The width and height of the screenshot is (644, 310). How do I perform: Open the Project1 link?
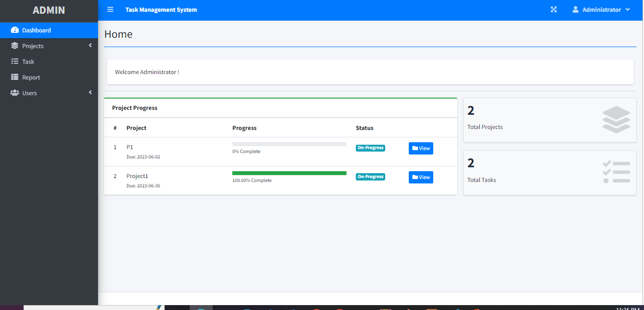[137, 176]
